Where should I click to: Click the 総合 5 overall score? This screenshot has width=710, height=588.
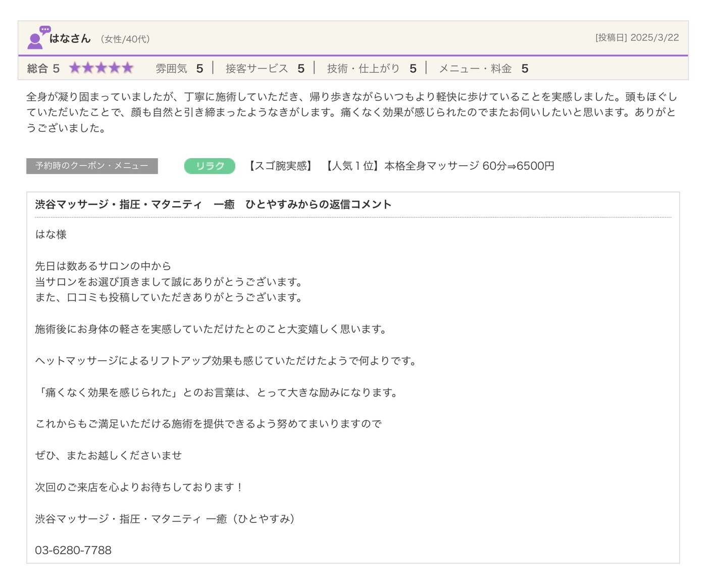[43, 68]
